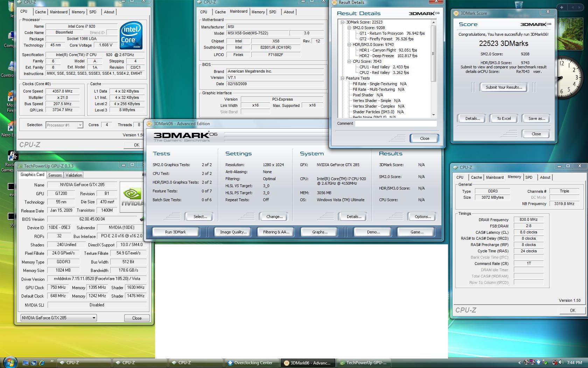The width and height of the screenshot is (588, 368).
Task: Click the Result Details window title icon
Action: 334,2
